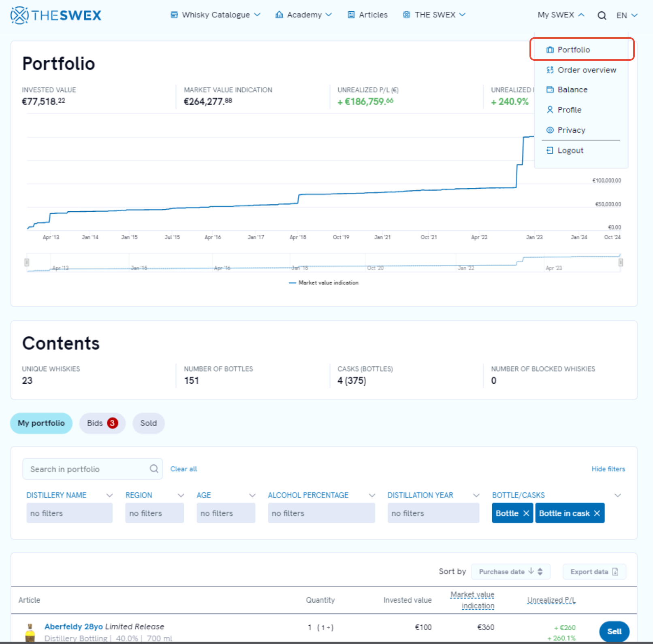Click the left handle of chart range slider
Screen dimensions: 653x644
coord(27,262)
